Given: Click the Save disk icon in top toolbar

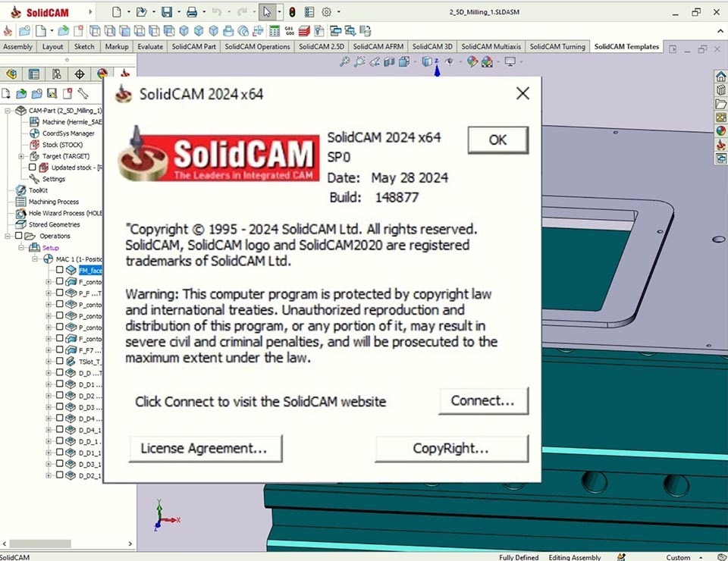Looking at the screenshot, I should point(167,12).
